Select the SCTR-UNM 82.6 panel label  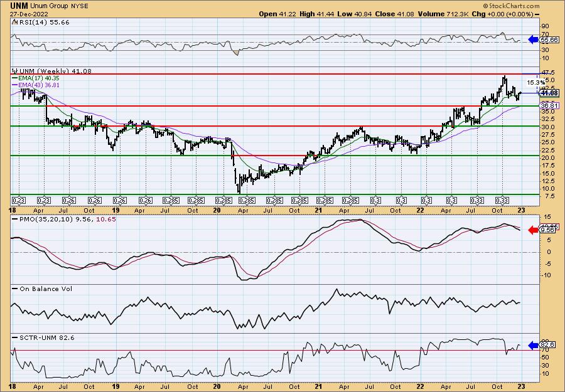(43, 337)
